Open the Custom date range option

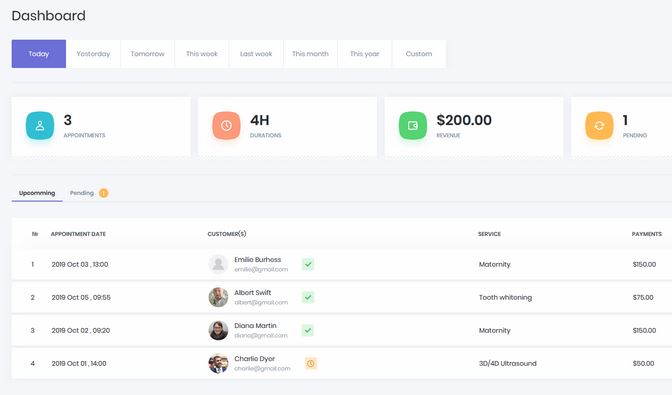[419, 54]
